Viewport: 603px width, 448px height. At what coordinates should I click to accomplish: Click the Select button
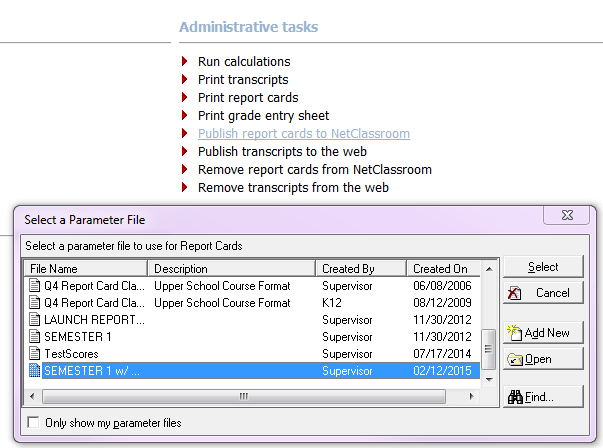pyautogui.click(x=543, y=266)
